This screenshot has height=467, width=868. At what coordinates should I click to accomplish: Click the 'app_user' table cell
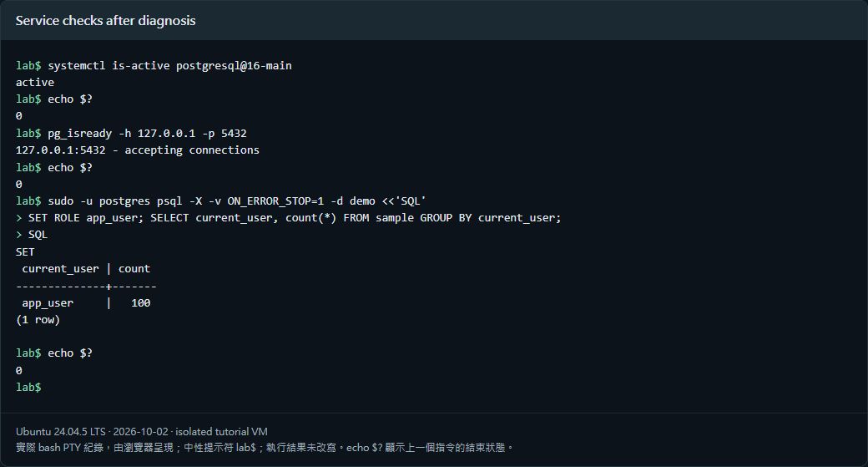coord(48,303)
